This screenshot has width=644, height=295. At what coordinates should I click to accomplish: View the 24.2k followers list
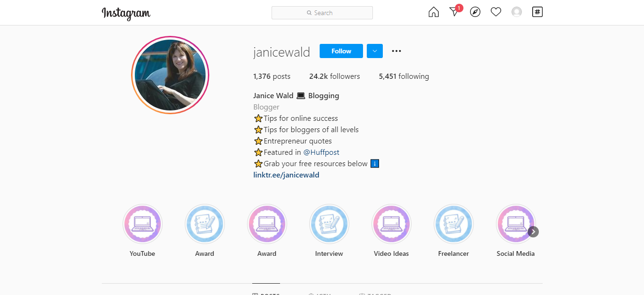pos(334,76)
